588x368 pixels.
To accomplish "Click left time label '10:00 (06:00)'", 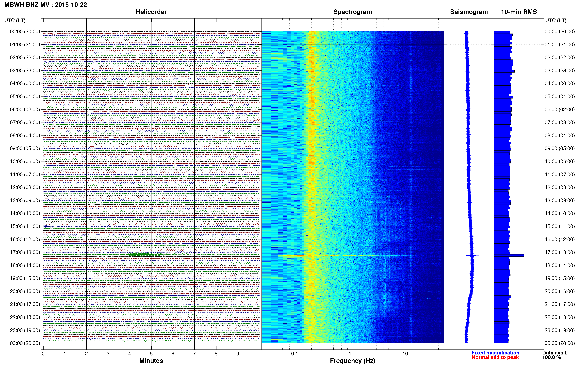I will tap(25, 161).
